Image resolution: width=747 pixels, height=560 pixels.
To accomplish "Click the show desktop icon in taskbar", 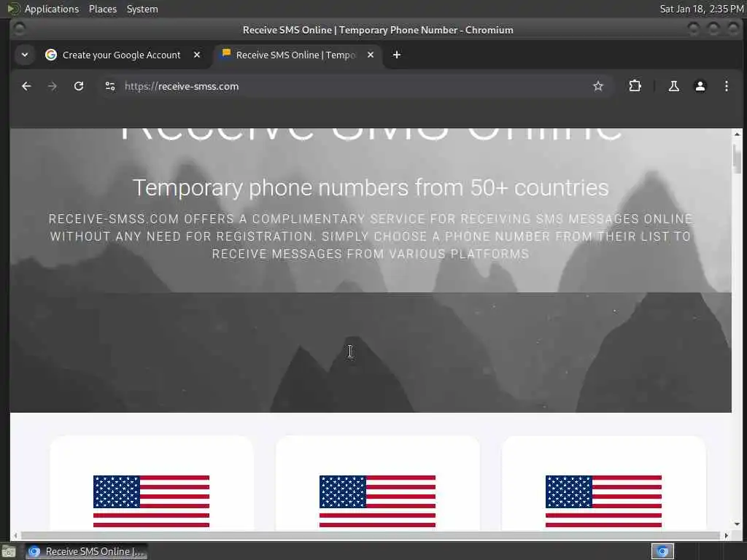I will (x=9, y=552).
